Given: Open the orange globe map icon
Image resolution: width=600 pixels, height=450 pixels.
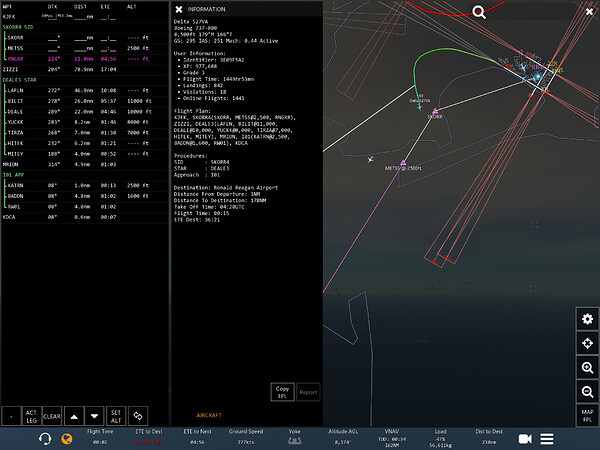Looking at the screenshot, I should tap(67, 439).
